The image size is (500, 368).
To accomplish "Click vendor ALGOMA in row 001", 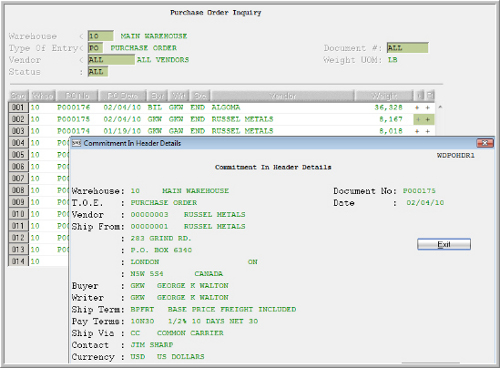I will coord(226,108).
